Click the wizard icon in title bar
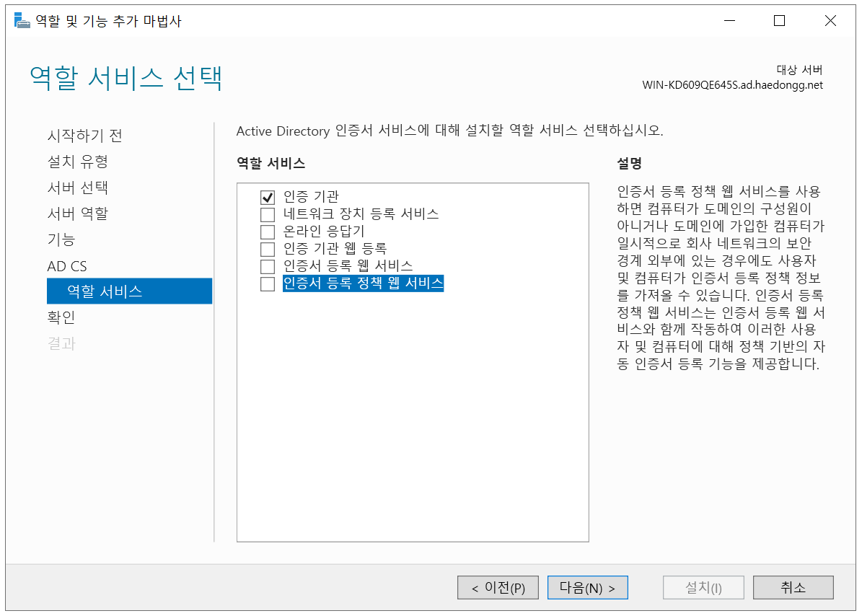Viewport: 862px width, 616px height. coord(22,21)
